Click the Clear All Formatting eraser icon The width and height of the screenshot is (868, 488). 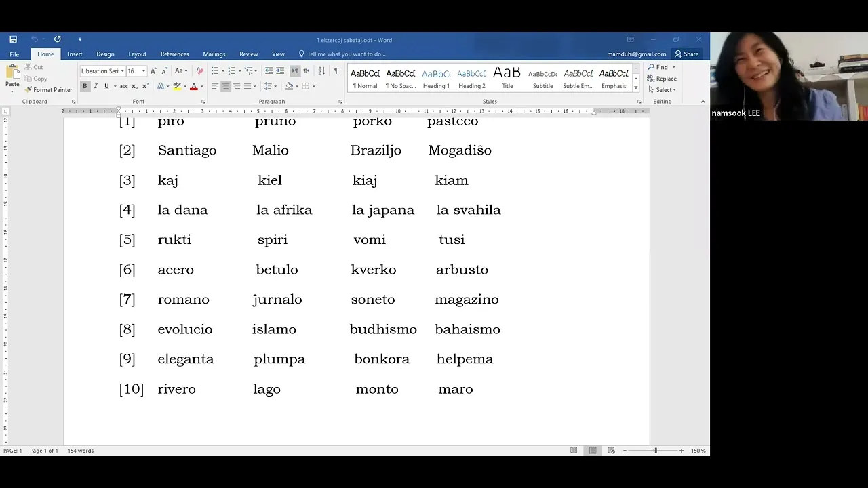coord(199,70)
